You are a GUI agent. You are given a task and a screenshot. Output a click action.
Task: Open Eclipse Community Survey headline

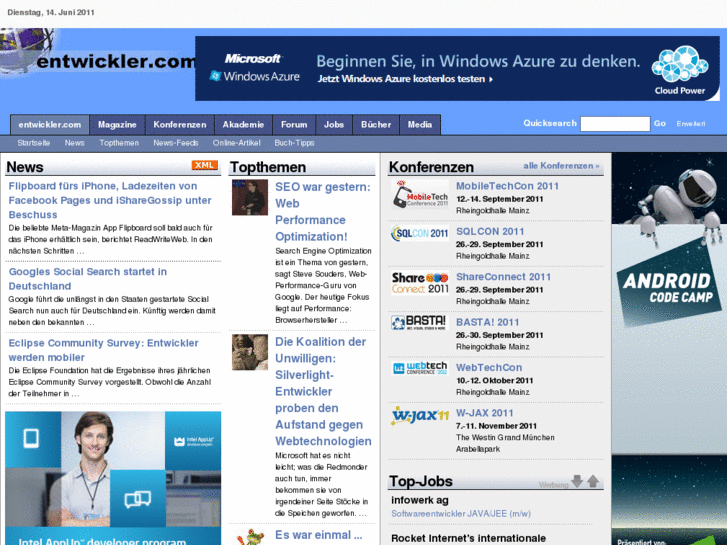tap(103, 350)
